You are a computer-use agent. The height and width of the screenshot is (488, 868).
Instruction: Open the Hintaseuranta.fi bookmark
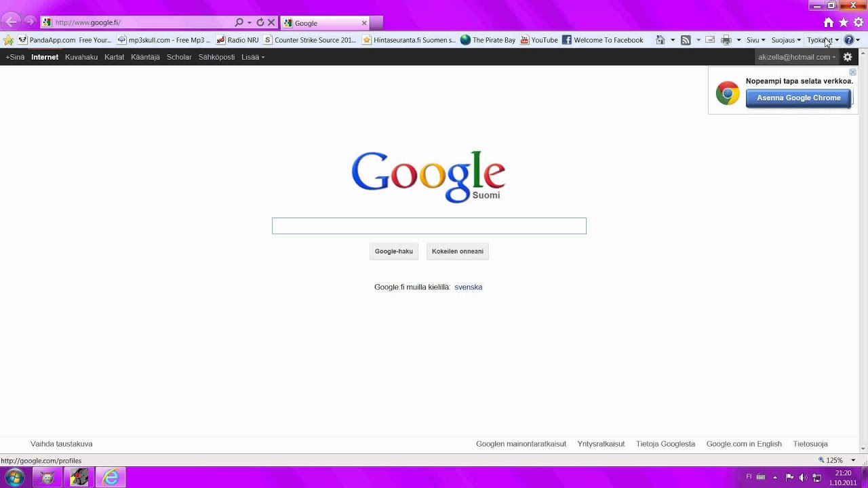tap(410, 40)
